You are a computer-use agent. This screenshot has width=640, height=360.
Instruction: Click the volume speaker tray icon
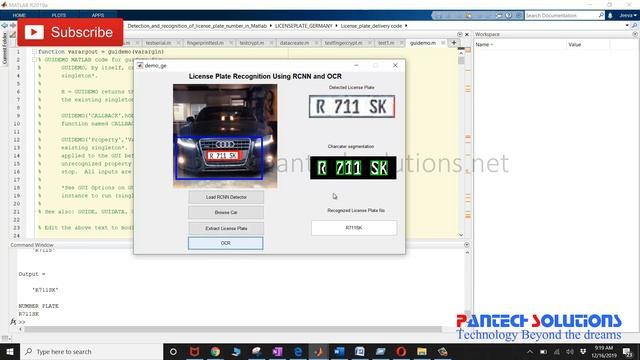(x=570, y=351)
